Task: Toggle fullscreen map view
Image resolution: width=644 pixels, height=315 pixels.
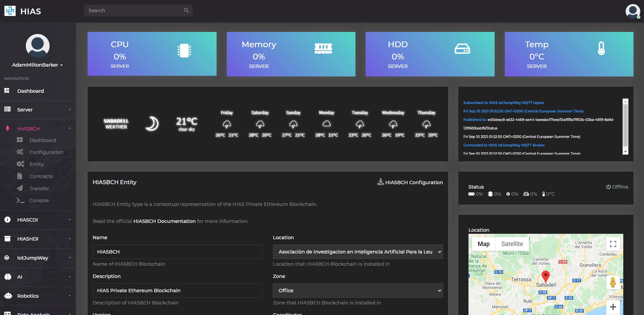Action: coord(613,244)
